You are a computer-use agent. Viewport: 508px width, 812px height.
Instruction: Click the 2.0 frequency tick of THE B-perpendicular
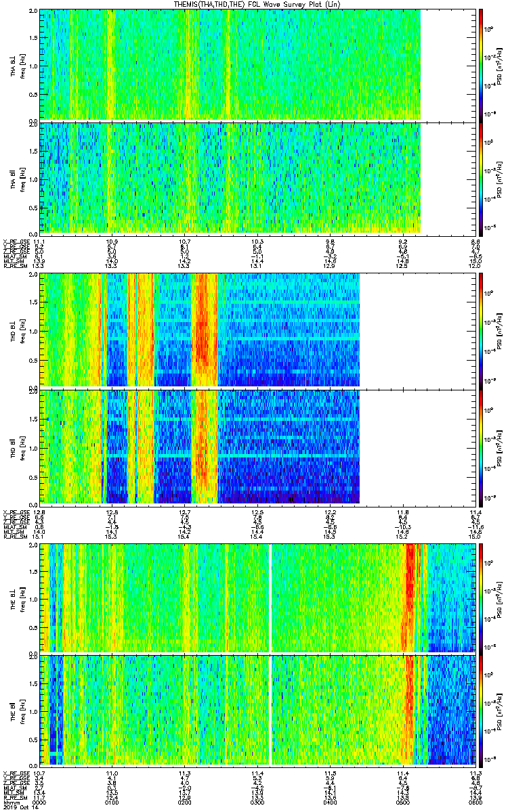(34, 545)
